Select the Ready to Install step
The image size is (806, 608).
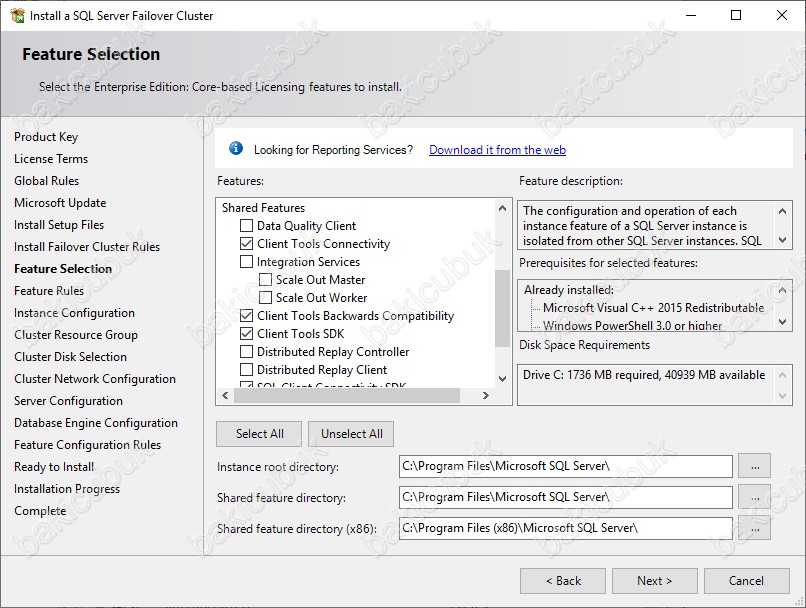(x=54, y=467)
